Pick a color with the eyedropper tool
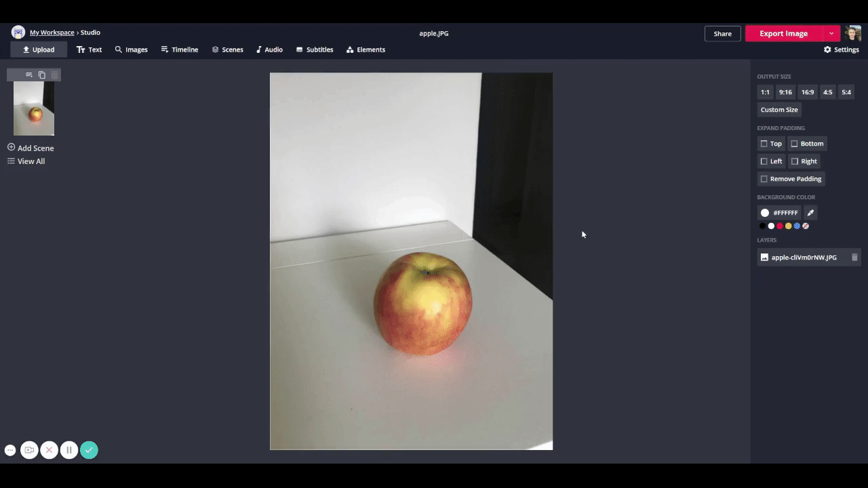The width and height of the screenshot is (868, 488). 810,213
